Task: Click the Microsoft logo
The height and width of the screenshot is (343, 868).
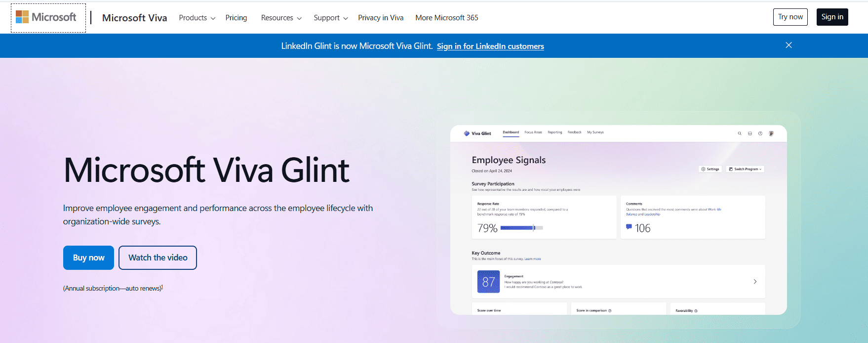Action: (46, 17)
